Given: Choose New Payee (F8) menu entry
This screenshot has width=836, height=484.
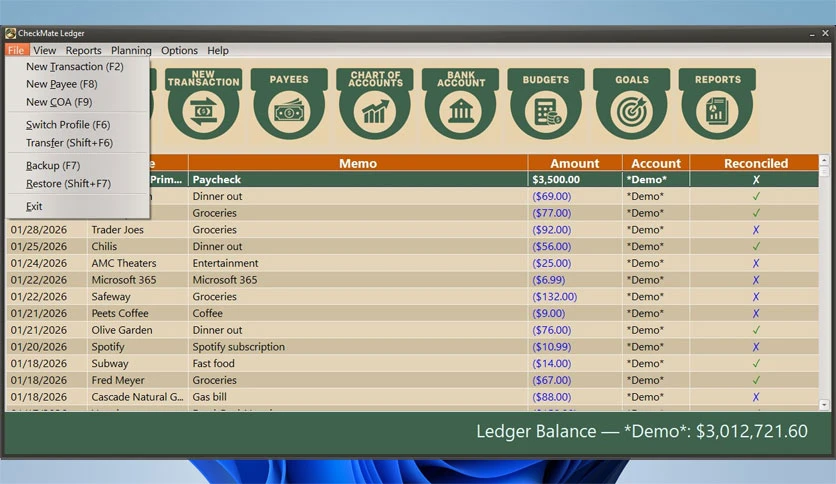Looking at the screenshot, I should [x=78, y=84].
